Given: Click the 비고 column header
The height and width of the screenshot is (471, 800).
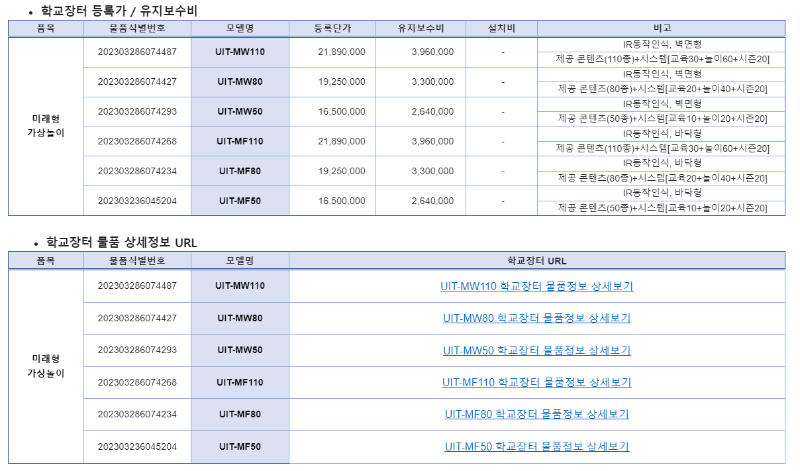Looking at the screenshot, I should point(661,29).
